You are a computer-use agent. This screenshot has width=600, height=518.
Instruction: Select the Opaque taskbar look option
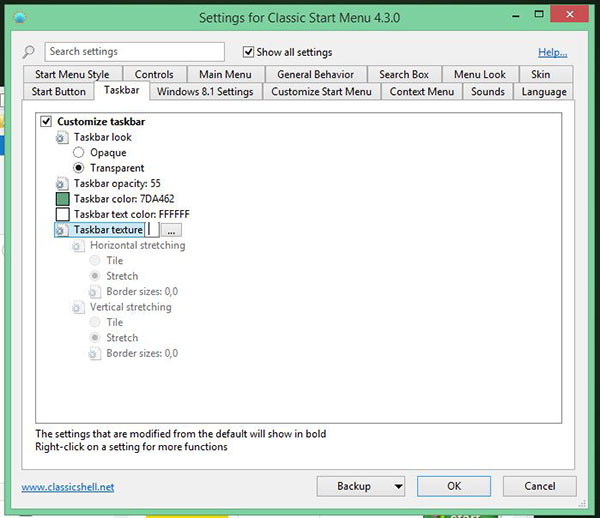pyautogui.click(x=78, y=152)
